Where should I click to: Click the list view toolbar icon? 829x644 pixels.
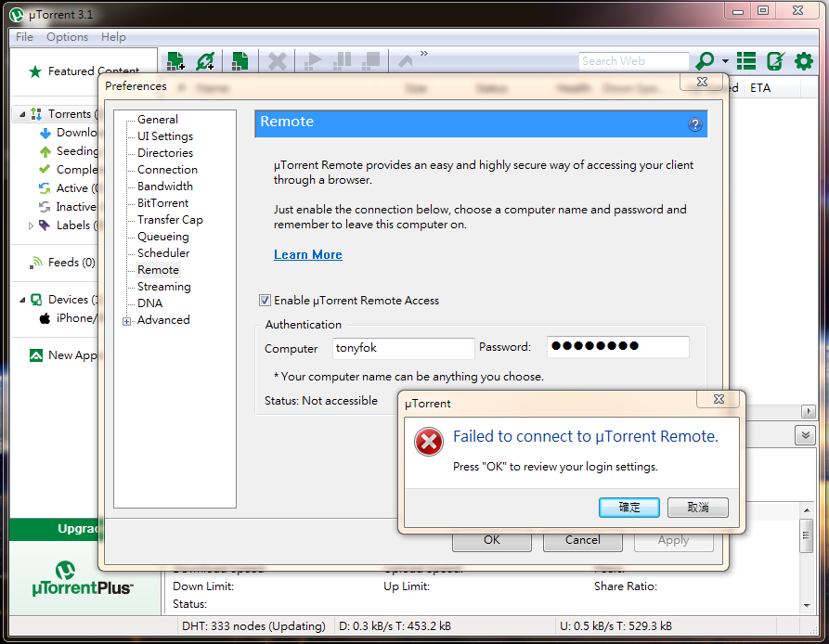tap(746, 60)
